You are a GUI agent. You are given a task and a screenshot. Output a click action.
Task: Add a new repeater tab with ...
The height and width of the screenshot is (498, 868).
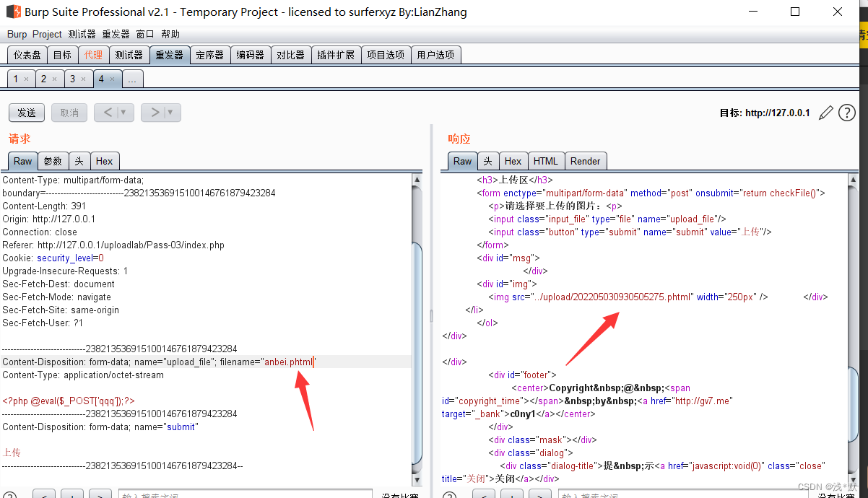point(132,79)
